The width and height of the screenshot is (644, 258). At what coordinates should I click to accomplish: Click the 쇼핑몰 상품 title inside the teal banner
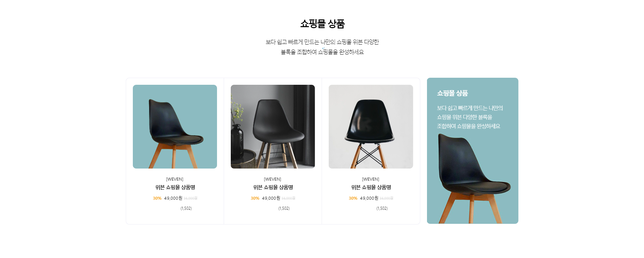click(452, 93)
